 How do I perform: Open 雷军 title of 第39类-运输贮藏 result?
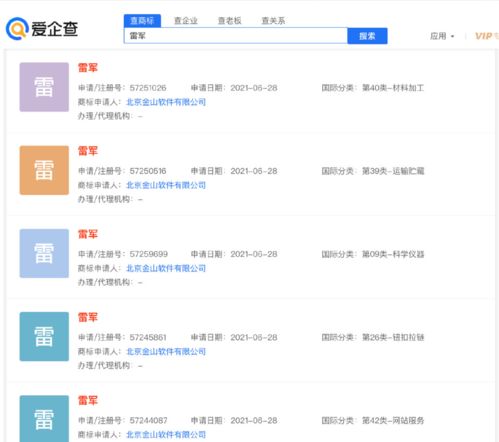(x=88, y=151)
